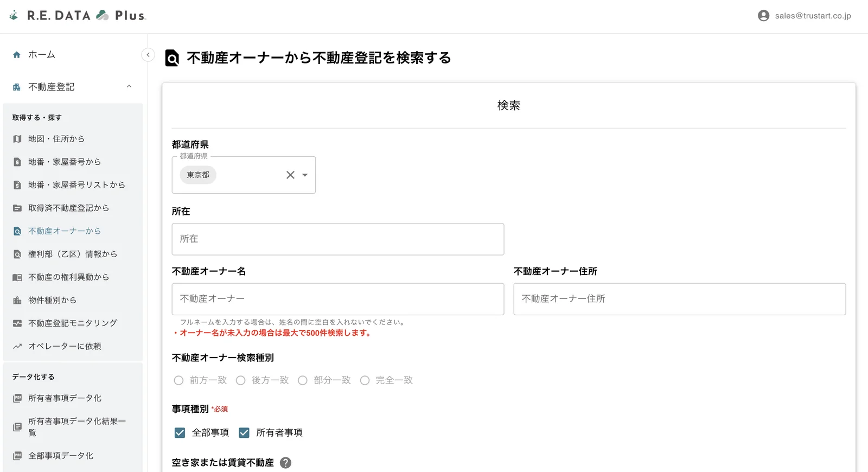Click the 不動産登記 building icon
The height and width of the screenshot is (472, 868).
point(17,87)
